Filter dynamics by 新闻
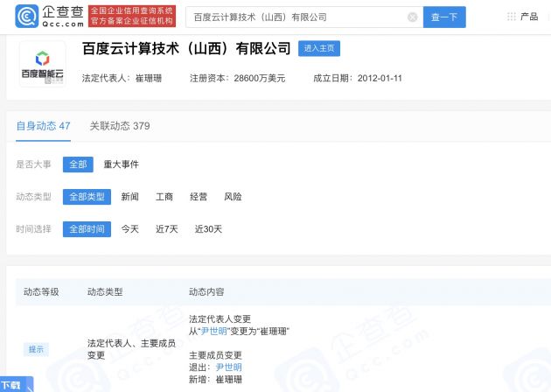551x392 pixels. 129,197
